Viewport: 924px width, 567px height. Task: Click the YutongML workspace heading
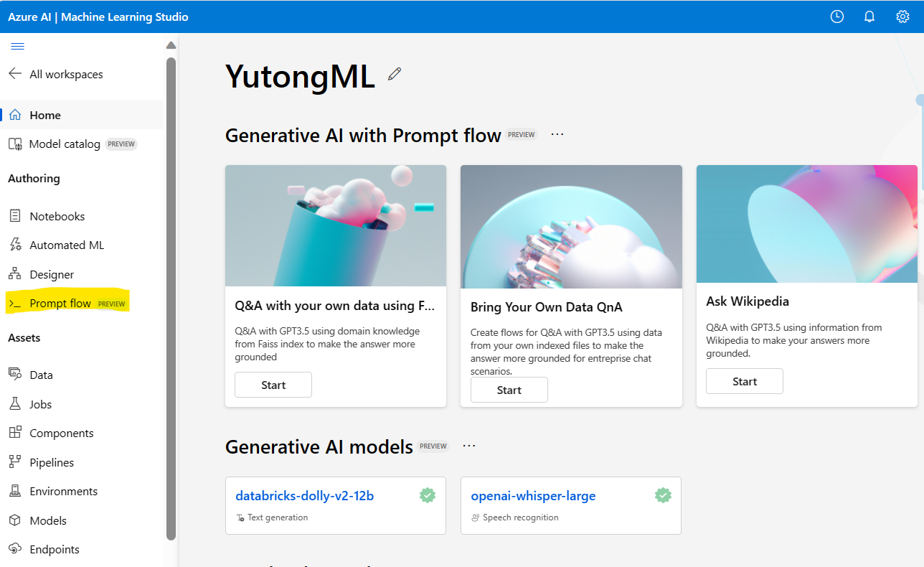[300, 76]
